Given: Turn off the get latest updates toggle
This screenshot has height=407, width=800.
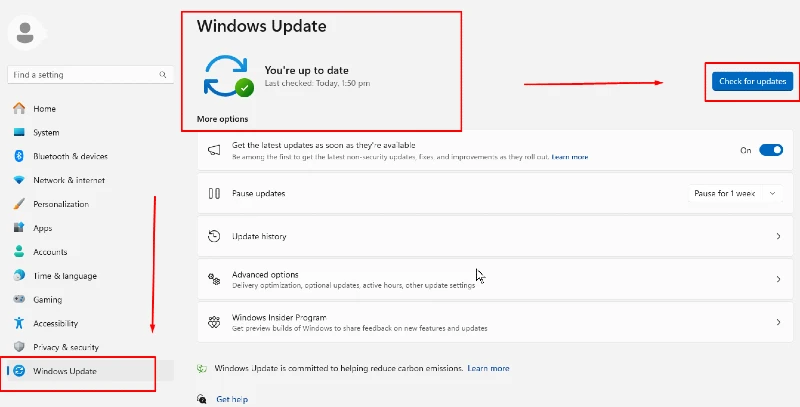Looking at the screenshot, I should (x=770, y=150).
